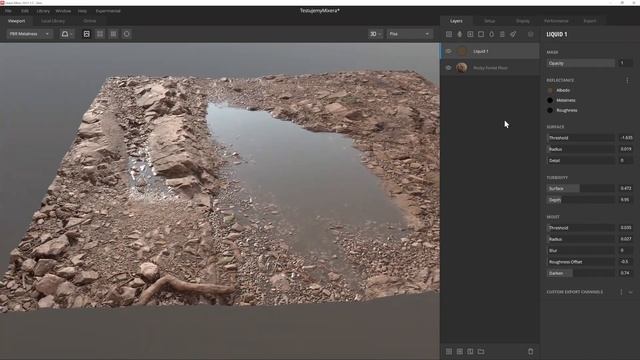The image size is (640, 360).
Task: Click the Turbidity Surface value 0.472
Action: click(x=626, y=189)
